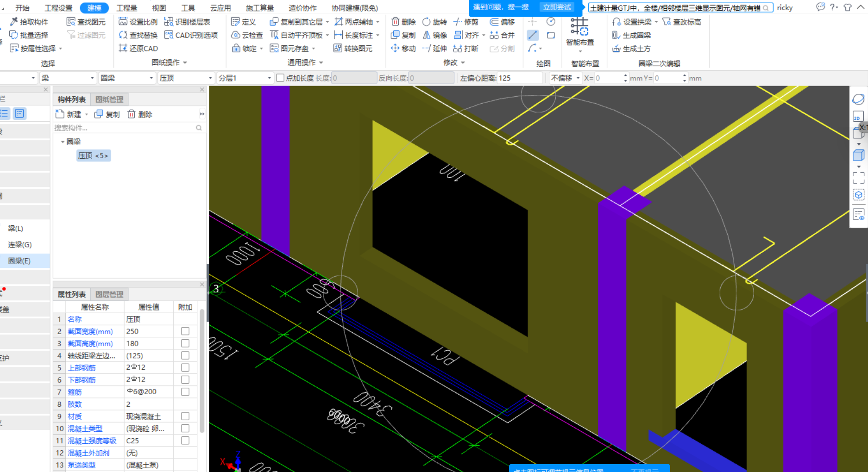Image resolution: width=868 pixels, height=472 pixels.
Task: Click 查改标高 edit elevation tool
Action: [x=681, y=22]
